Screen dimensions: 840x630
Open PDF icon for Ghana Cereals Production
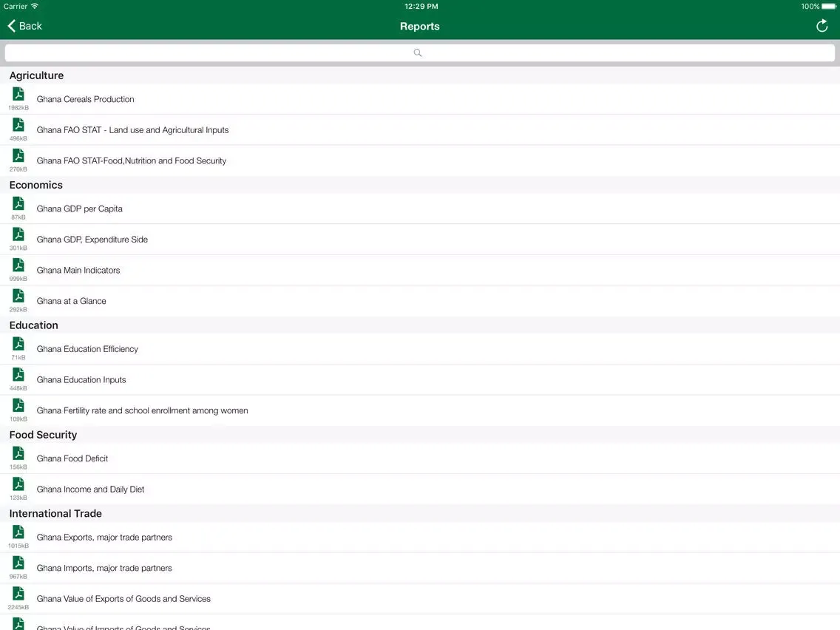coord(18,95)
